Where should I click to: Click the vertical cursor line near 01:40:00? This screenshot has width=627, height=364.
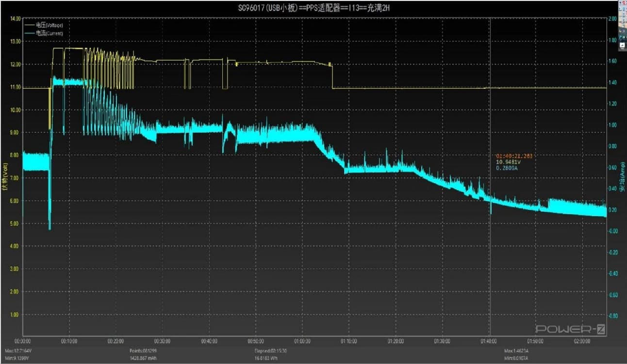coord(490,177)
